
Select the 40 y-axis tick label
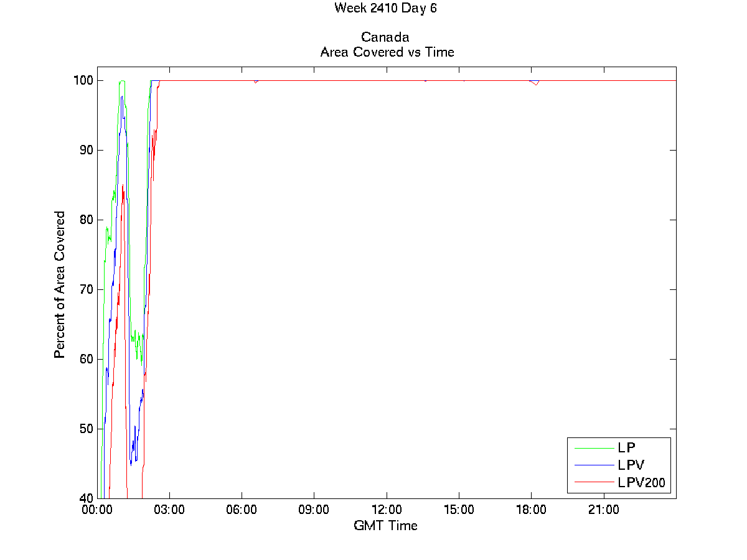click(87, 498)
